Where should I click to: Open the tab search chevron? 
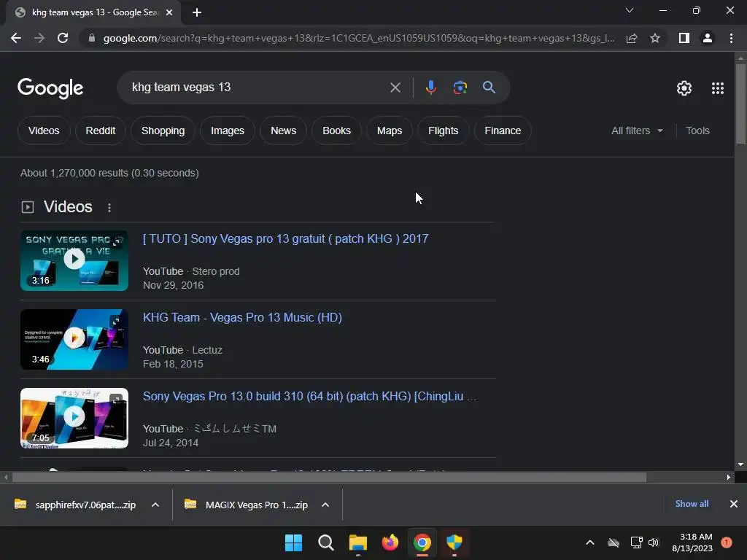(630, 10)
